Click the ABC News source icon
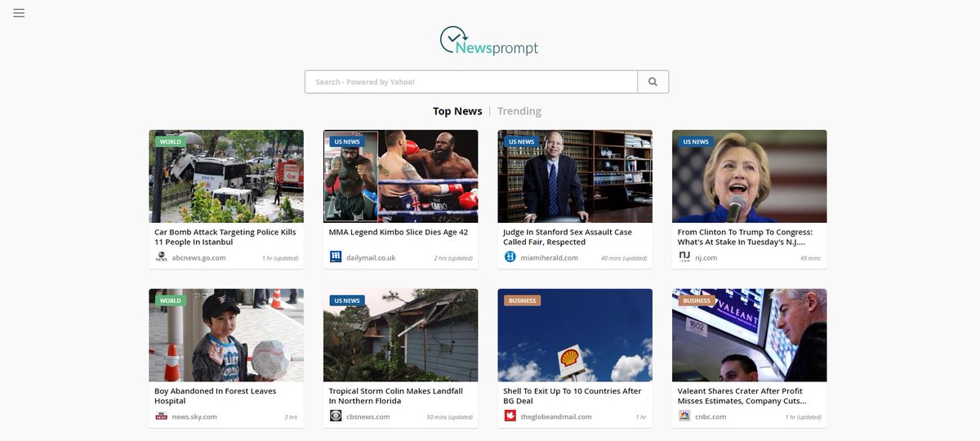This screenshot has height=441, width=980. pyautogui.click(x=162, y=257)
